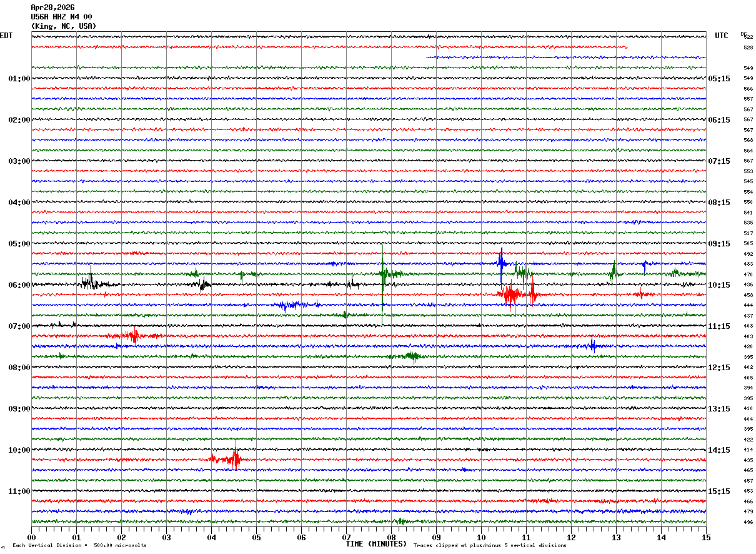Click minute tick label 10 on axis
The image size is (756, 554).
click(x=481, y=537)
